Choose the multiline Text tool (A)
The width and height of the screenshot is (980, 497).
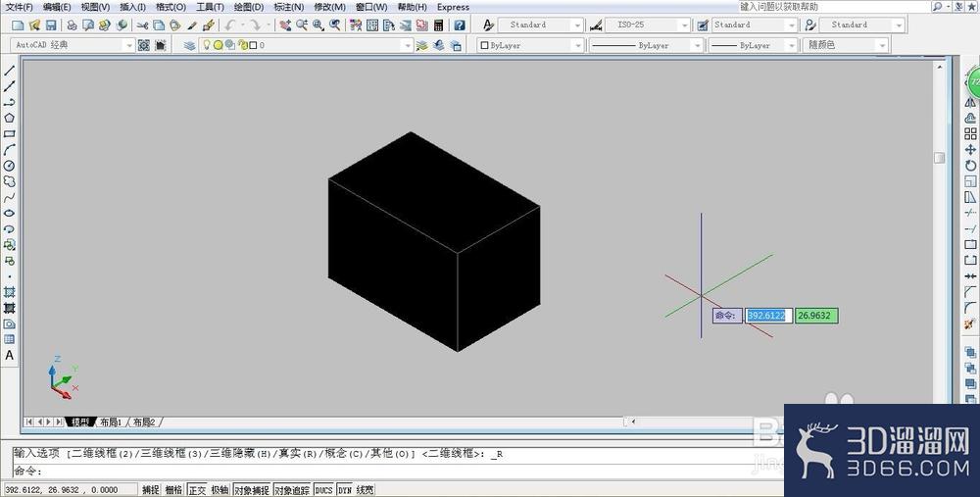10,355
